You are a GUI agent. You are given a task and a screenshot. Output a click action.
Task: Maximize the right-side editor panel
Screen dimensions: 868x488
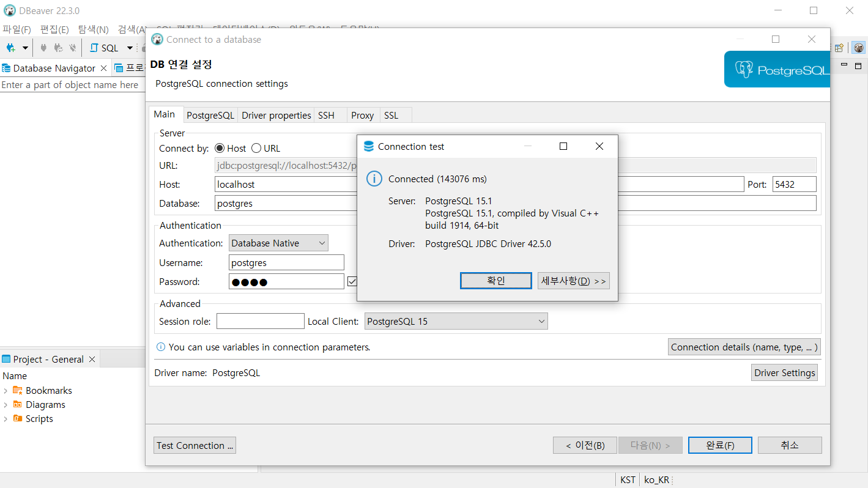click(858, 65)
